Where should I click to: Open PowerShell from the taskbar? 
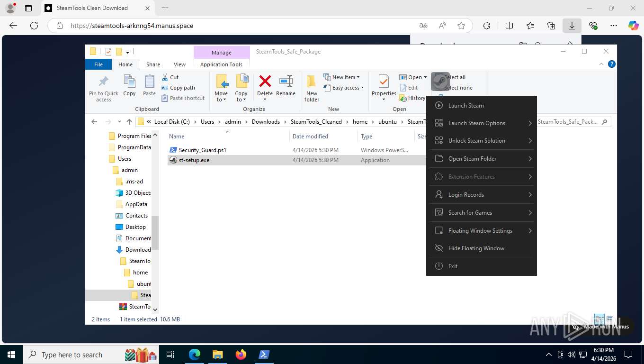tap(264, 354)
